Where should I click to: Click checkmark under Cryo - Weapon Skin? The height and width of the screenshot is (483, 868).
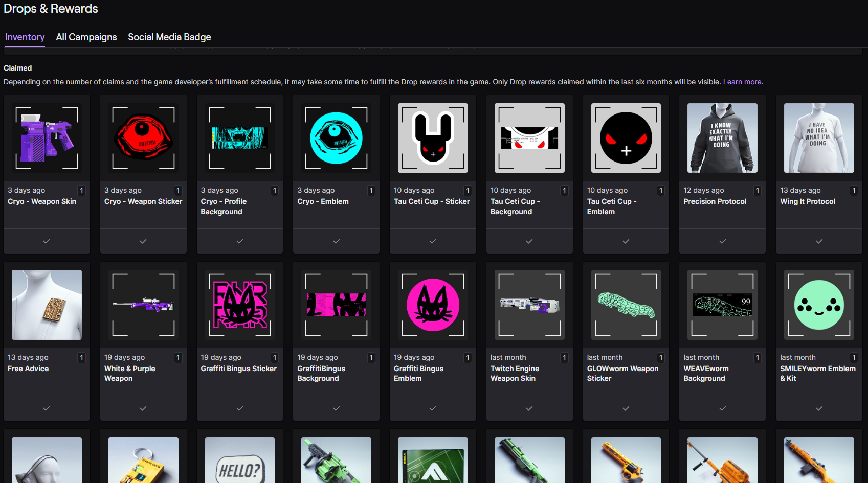[47, 241]
